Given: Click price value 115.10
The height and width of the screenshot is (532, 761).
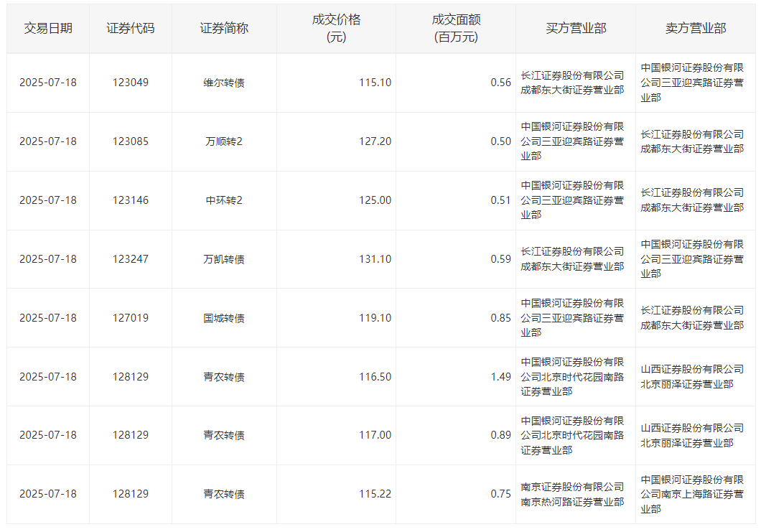Looking at the screenshot, I should coord(375,83).
